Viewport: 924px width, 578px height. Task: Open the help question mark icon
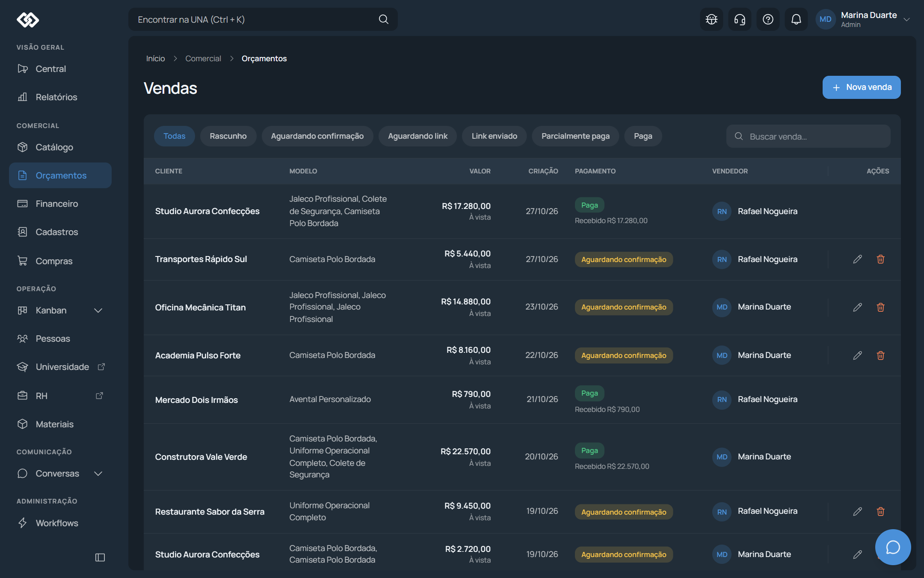768,19
